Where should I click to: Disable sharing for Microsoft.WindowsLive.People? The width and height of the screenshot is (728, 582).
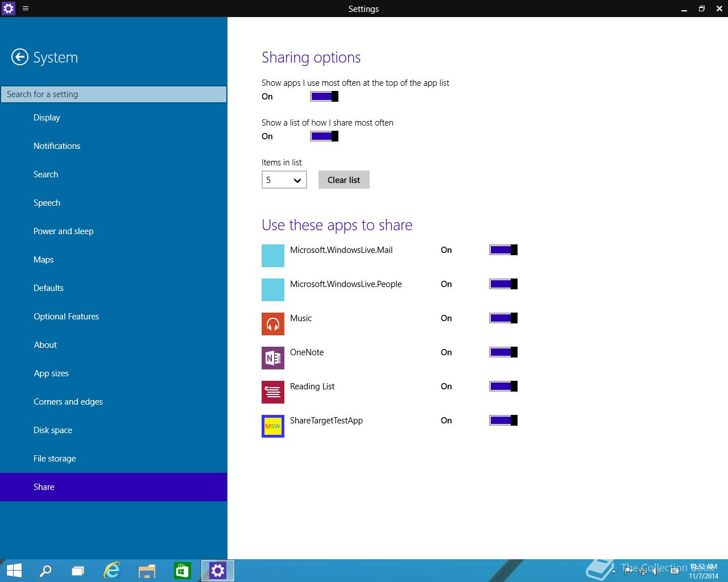point(503,284)
